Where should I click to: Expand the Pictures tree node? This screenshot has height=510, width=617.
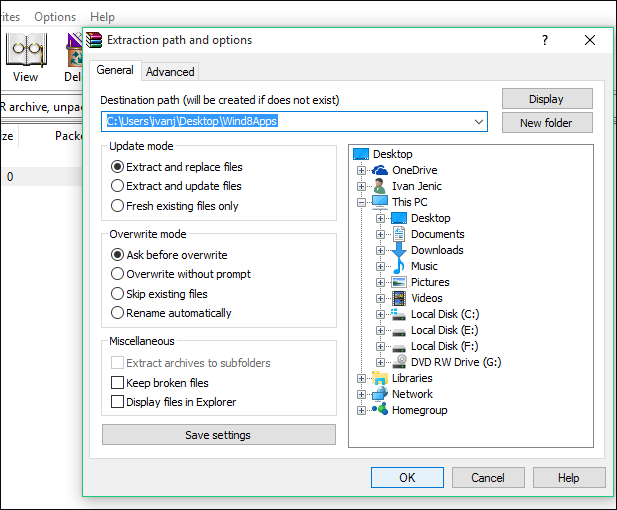pos(380,283)
